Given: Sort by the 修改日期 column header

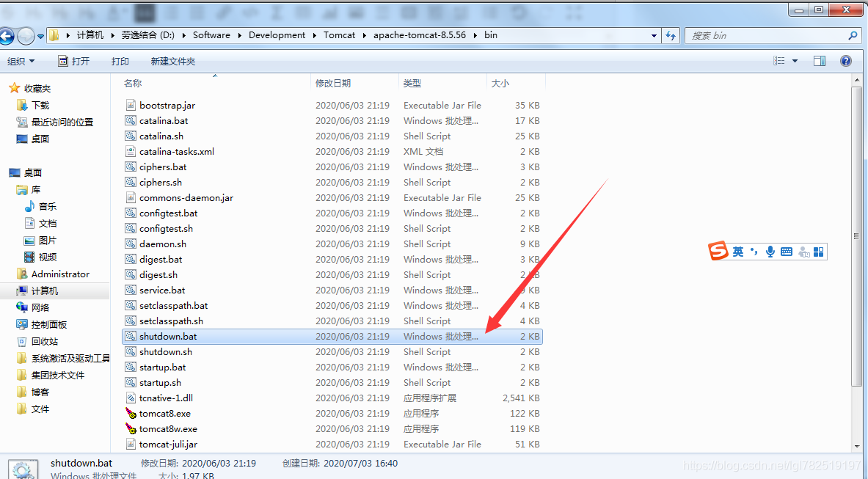Looking at the screenshot, I should (x=332, y=83).
